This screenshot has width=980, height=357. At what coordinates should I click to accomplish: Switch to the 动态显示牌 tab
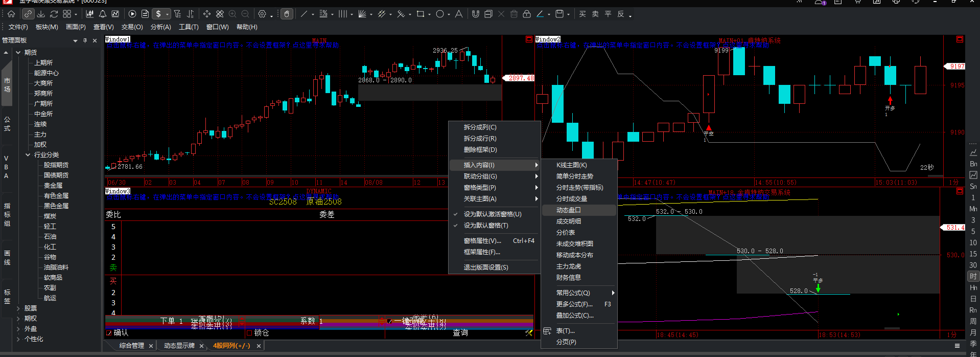point(179,346)
